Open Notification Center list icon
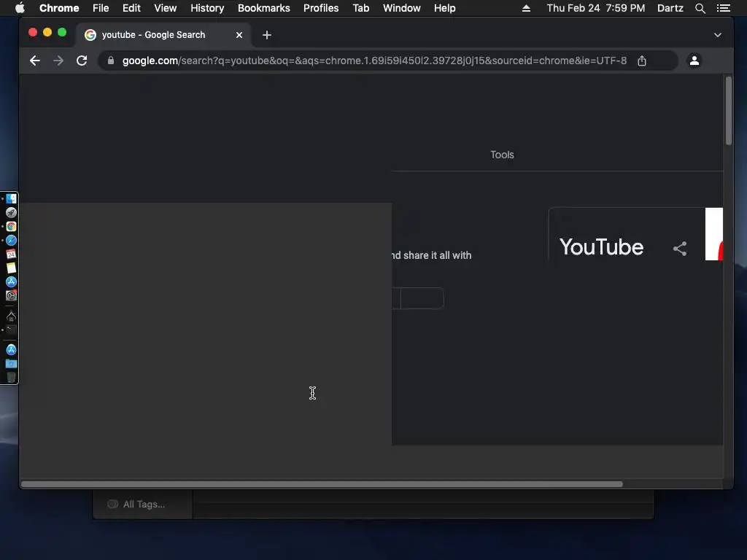This screenshot has width=747, height=560. (x=723, y=8)
